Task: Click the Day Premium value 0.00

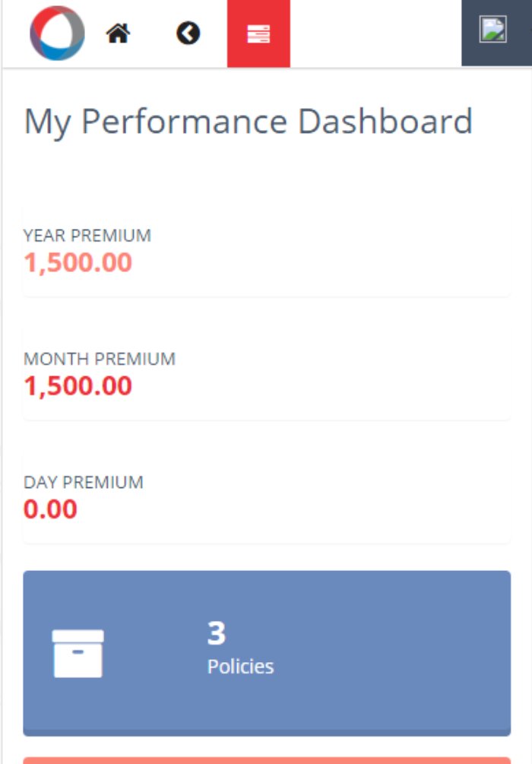Action: (x=50, y=509)
